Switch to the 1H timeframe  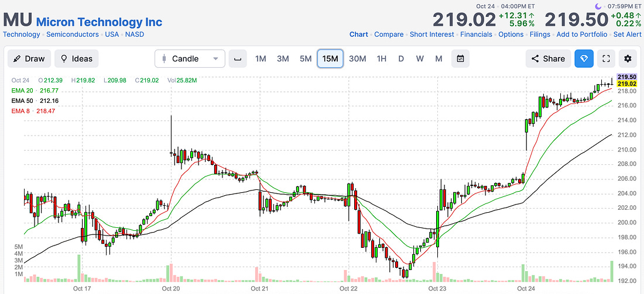[x=382, y=58]
